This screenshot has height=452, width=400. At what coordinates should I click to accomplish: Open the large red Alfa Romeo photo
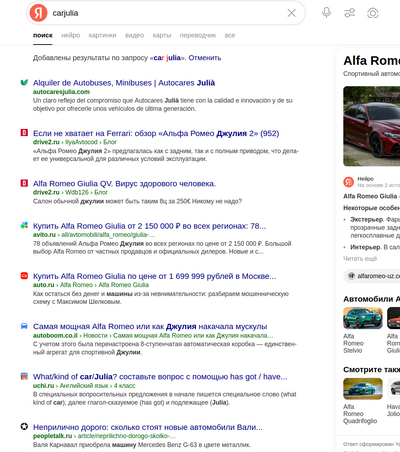pos(372,126)
